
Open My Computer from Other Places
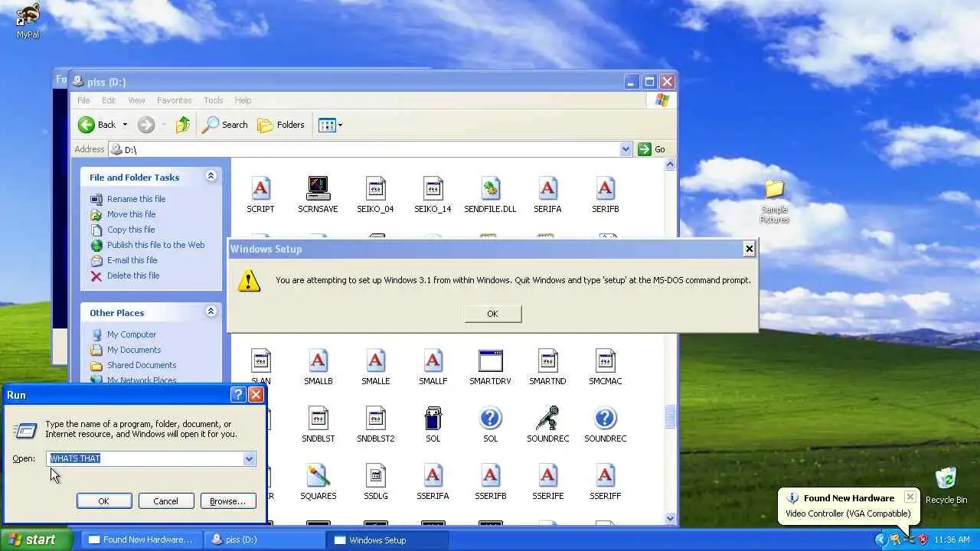[132, 334]
